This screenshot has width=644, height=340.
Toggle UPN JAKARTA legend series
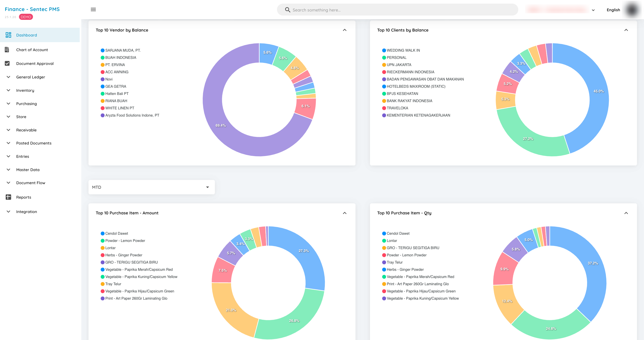397,65
